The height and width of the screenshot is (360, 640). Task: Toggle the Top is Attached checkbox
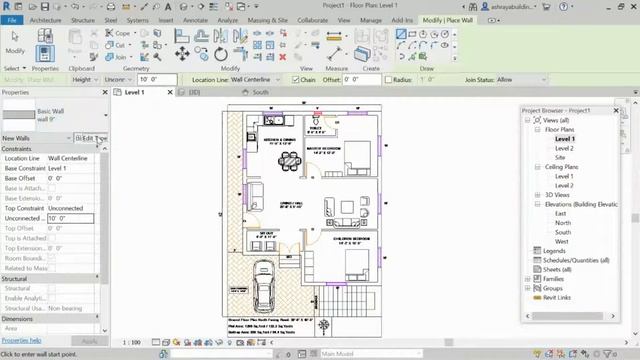pos(51,238)
